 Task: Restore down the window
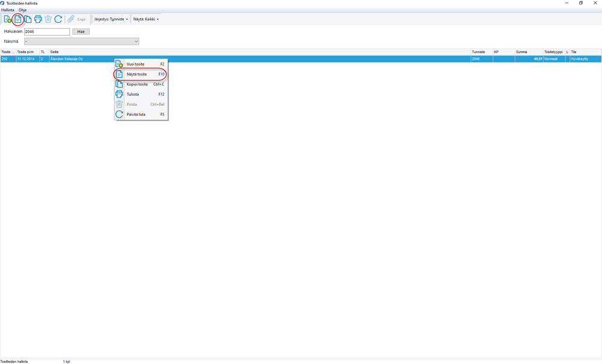581,3
